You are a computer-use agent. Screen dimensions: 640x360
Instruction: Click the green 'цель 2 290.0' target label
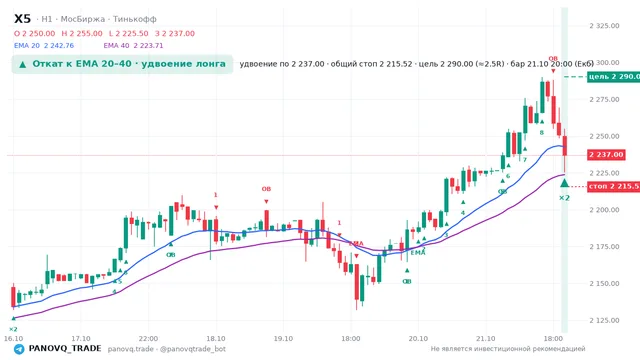tap(613, 77)
